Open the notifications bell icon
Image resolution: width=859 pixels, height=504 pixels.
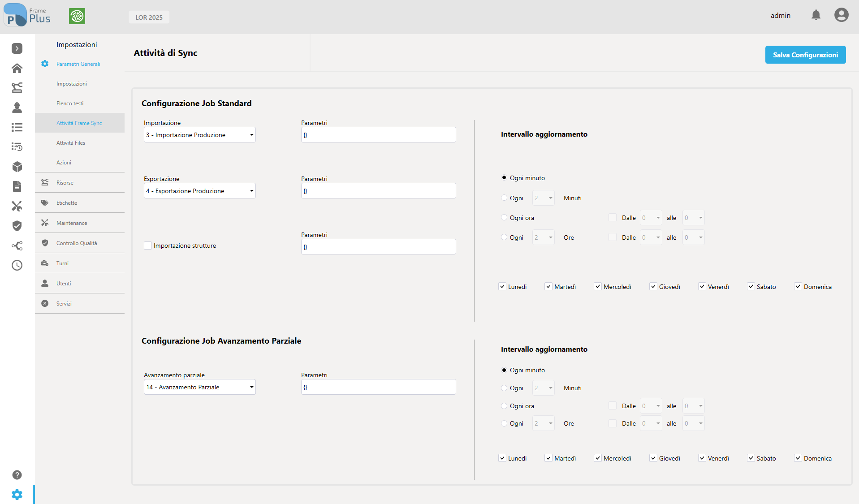[816, 15]
